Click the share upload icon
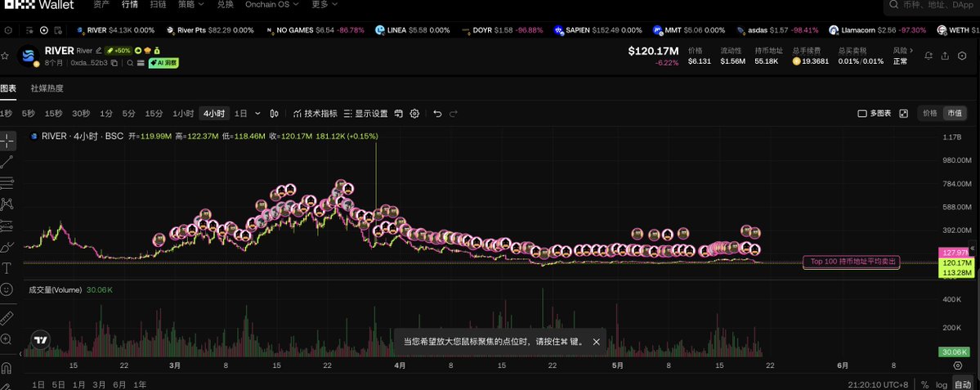Screen dimensions: 980x390 point(945,56)
